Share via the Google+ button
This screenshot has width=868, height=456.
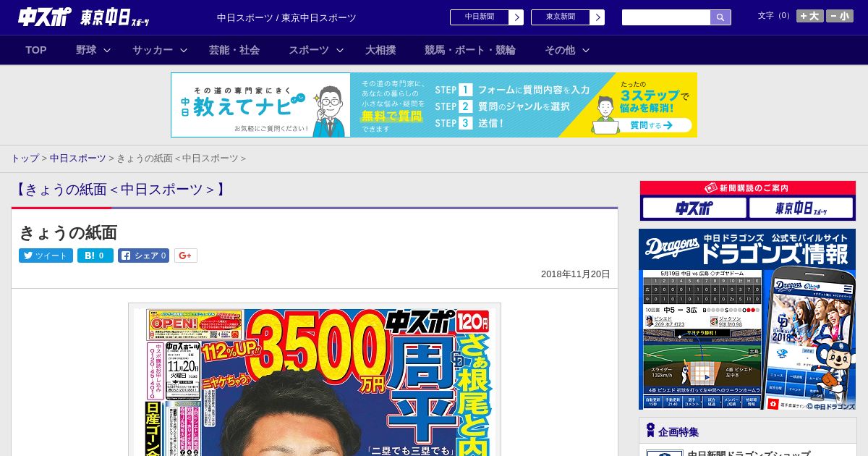[x=186, y=256]
